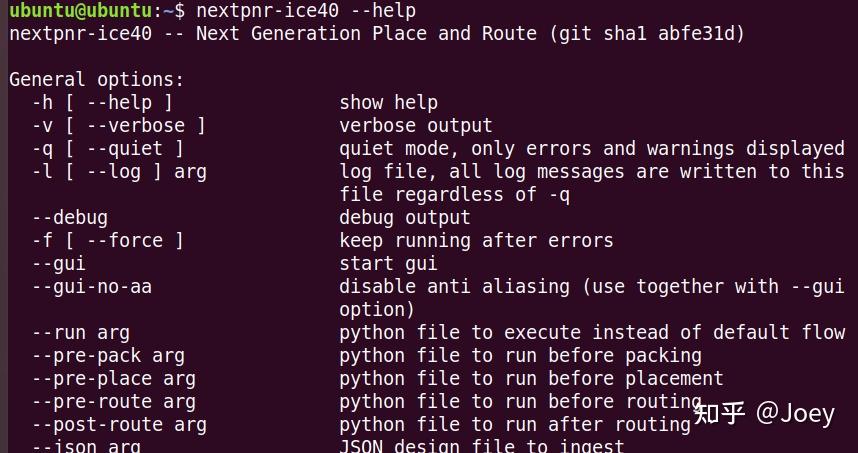
Task: Click the --pre-pack arg option
Action: tap(107, 355)
